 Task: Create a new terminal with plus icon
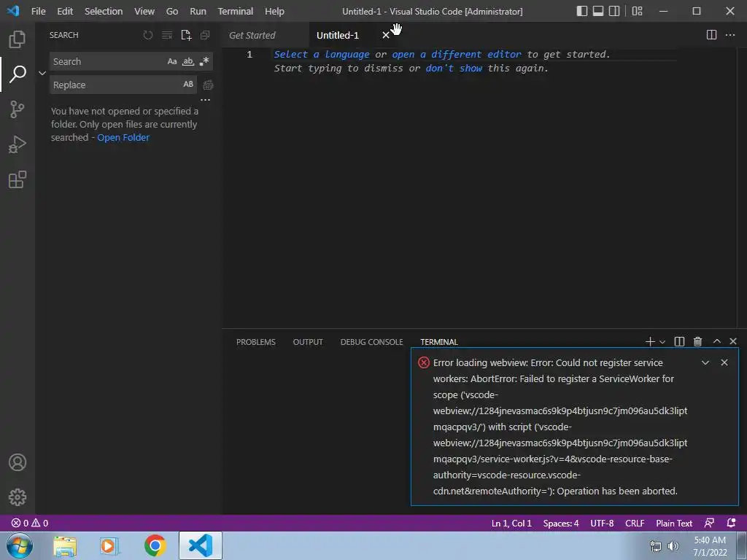[650, 341]
